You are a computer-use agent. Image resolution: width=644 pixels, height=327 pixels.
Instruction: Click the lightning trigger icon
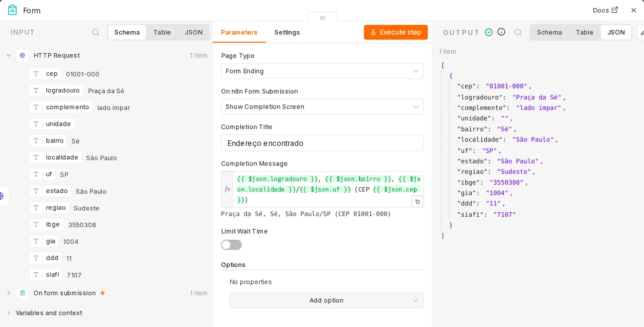103,293
